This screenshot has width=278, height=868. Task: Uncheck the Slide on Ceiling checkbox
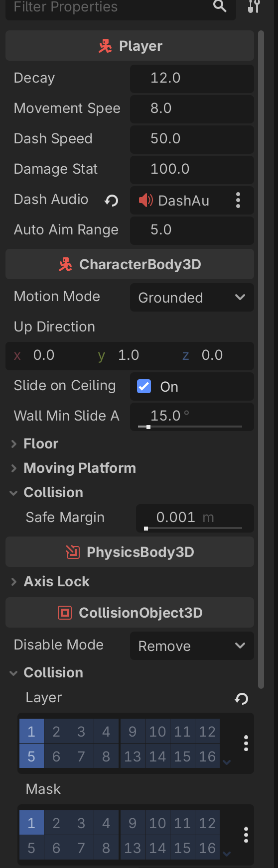point(144,386)
